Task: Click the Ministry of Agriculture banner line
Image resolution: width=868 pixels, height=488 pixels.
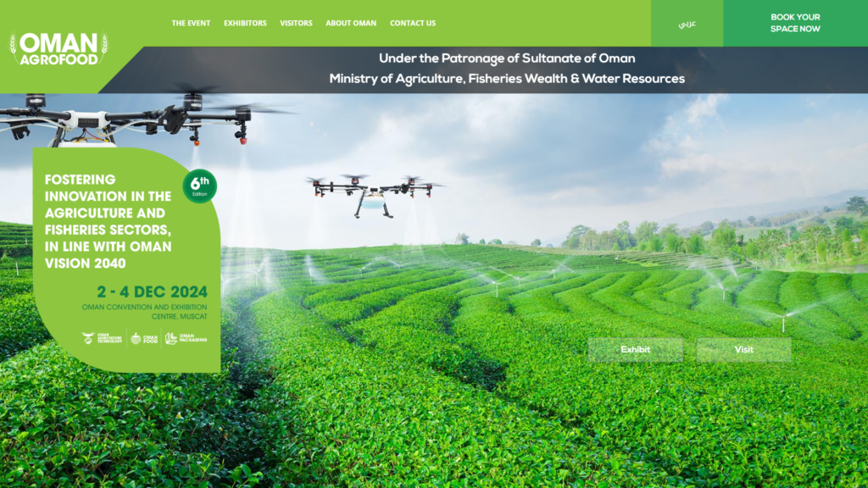Action: pyautogui.click(x=507, y=79)
